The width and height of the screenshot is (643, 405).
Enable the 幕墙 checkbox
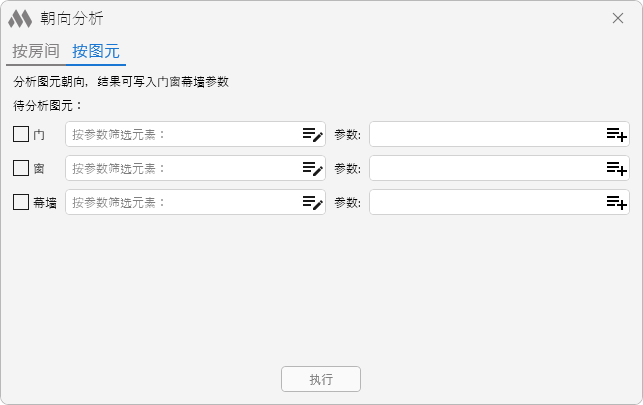tap(21, 202)
